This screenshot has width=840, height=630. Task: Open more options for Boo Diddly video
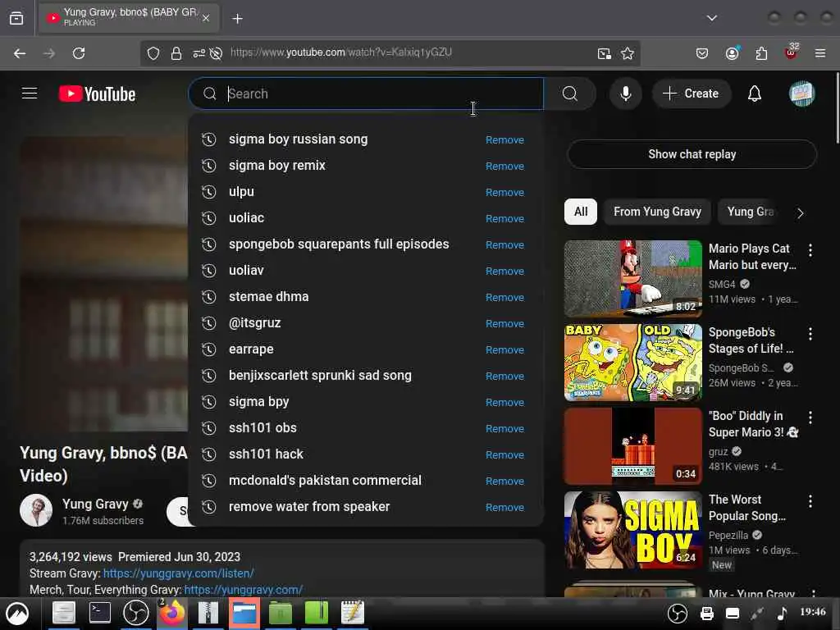810,418
